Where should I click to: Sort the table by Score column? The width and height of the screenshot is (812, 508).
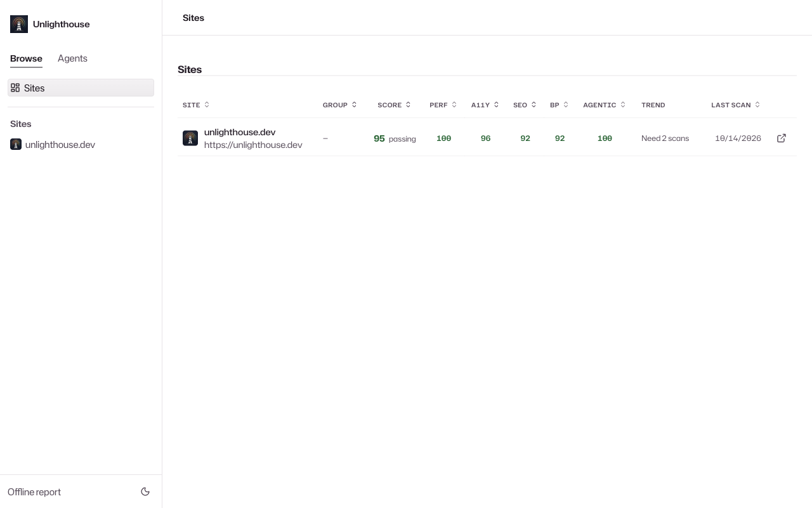(x=395, y=105)
